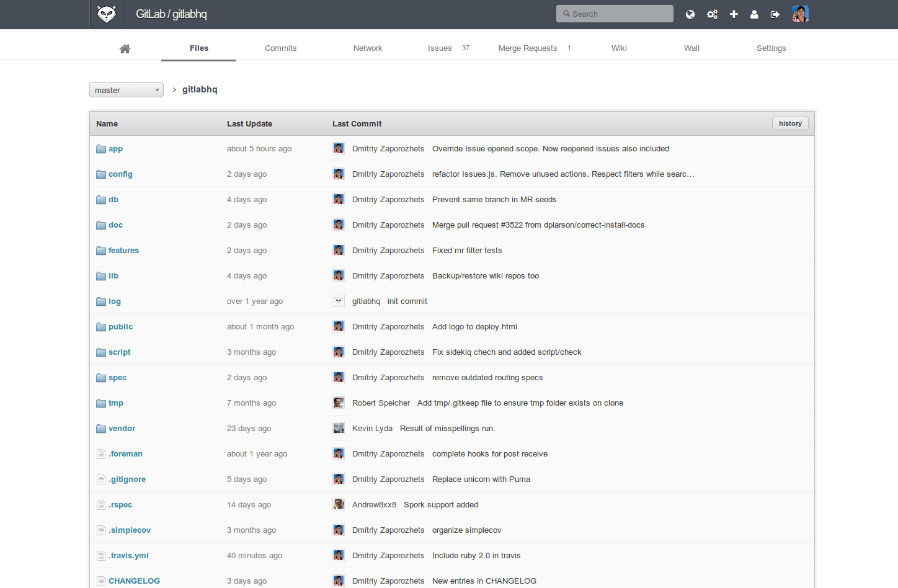Open the Merge Requests tab
Image resolution: width=898 pixels, height=588 pixels.
coord(528,48)
